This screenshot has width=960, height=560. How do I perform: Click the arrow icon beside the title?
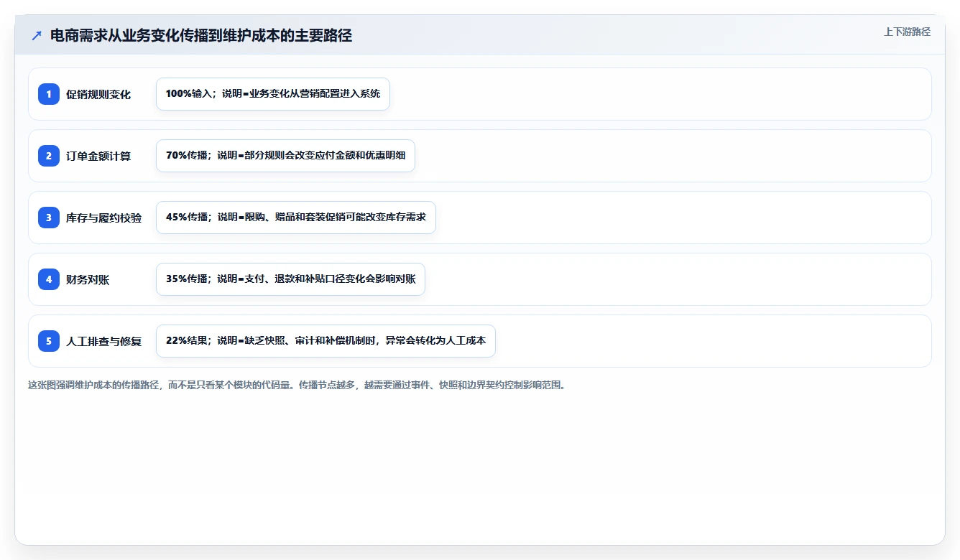click(x=37, y=35)
